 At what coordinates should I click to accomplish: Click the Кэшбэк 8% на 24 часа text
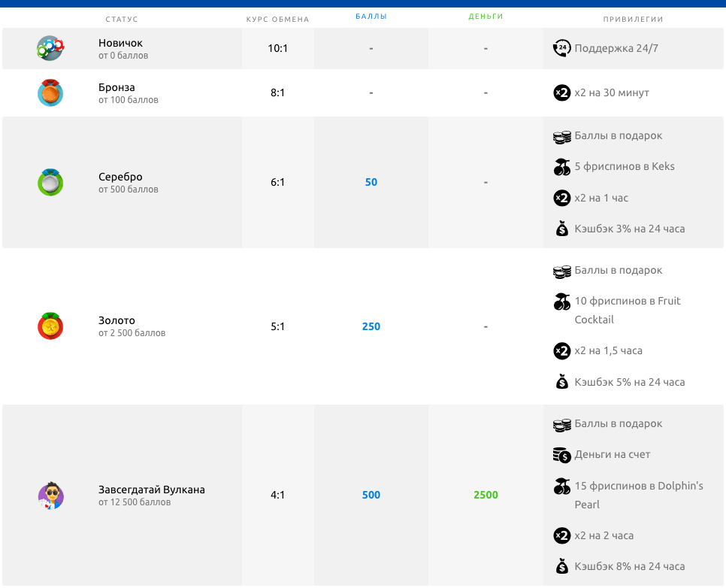pyautogui.click(x=629, y=566)
